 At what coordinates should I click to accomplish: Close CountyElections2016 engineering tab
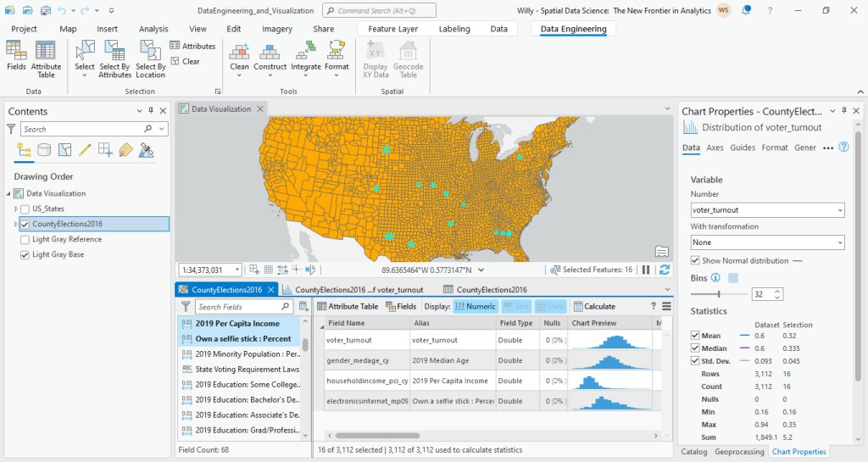click(x=270, y=289)
